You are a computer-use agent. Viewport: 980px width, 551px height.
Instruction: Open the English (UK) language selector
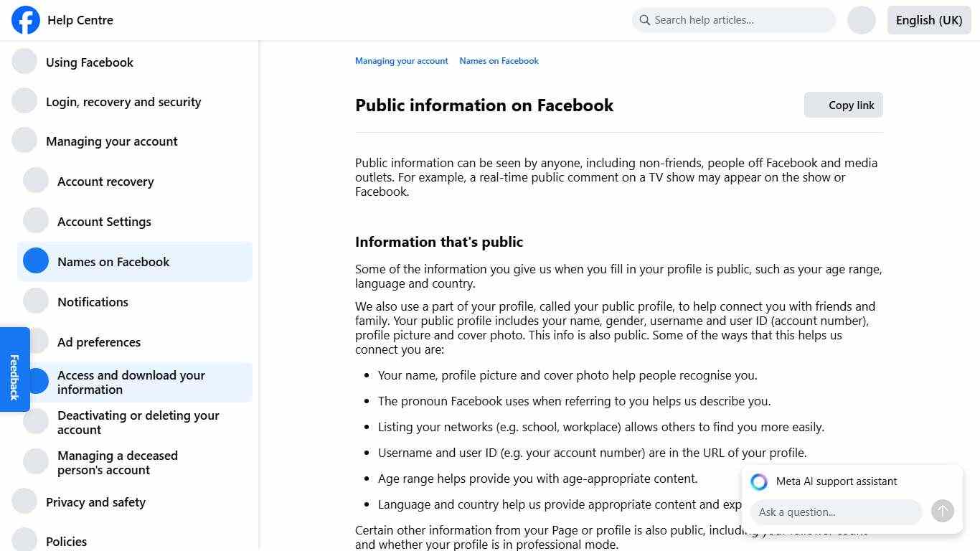click(x=928, y=20)
